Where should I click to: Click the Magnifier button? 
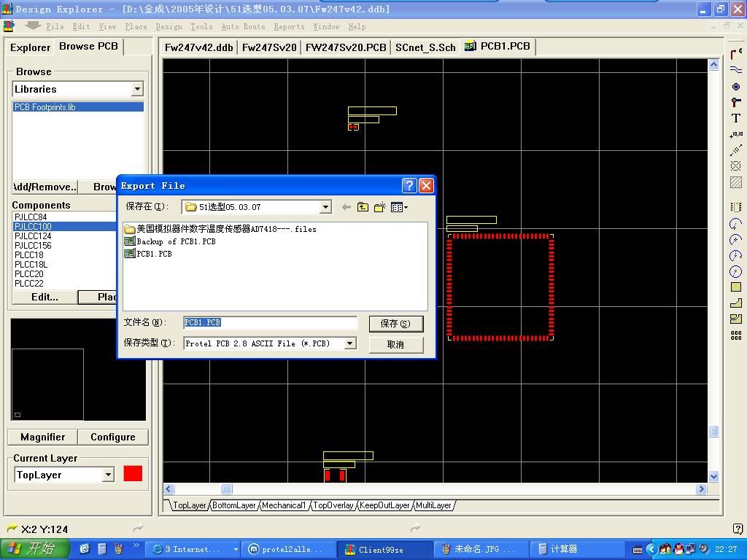click(43, 437)
